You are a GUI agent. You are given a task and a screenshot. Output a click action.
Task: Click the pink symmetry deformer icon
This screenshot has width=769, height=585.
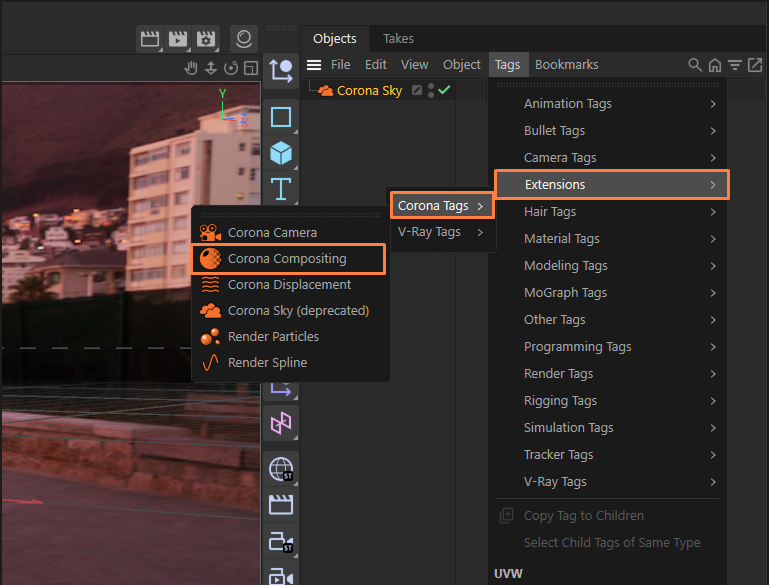[x=281, y=423]
